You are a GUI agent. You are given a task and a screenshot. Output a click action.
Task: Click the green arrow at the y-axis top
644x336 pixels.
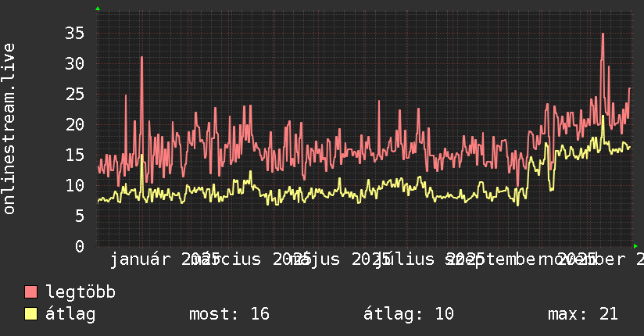tap(98, 9)
